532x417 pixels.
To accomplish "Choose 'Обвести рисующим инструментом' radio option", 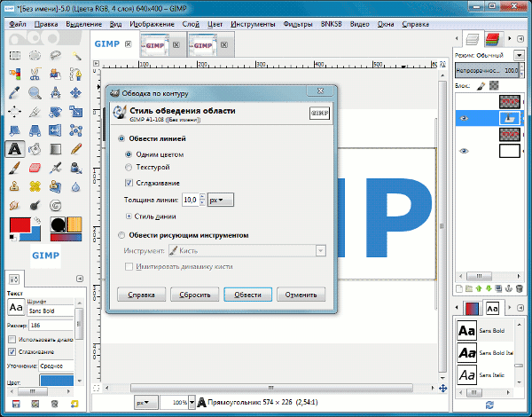I will pos(121,235).
